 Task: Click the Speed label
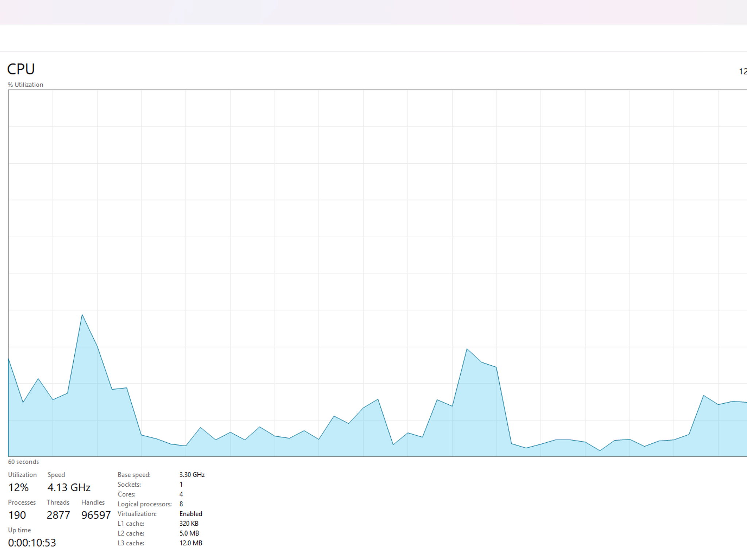click(56, 475)
